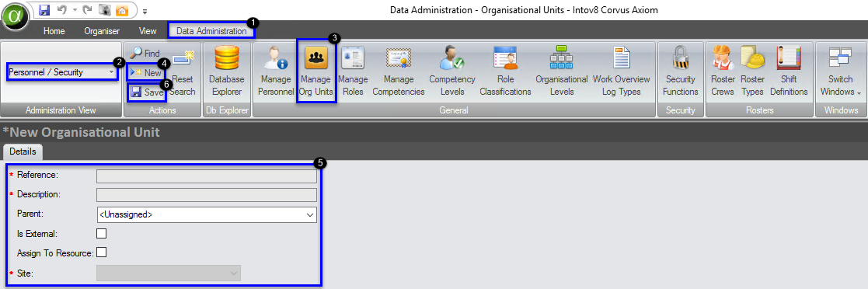Tick the Is External checkbox
Image resolution: width=868 pixels, height=289 pixels.
(x=101, y=233)
